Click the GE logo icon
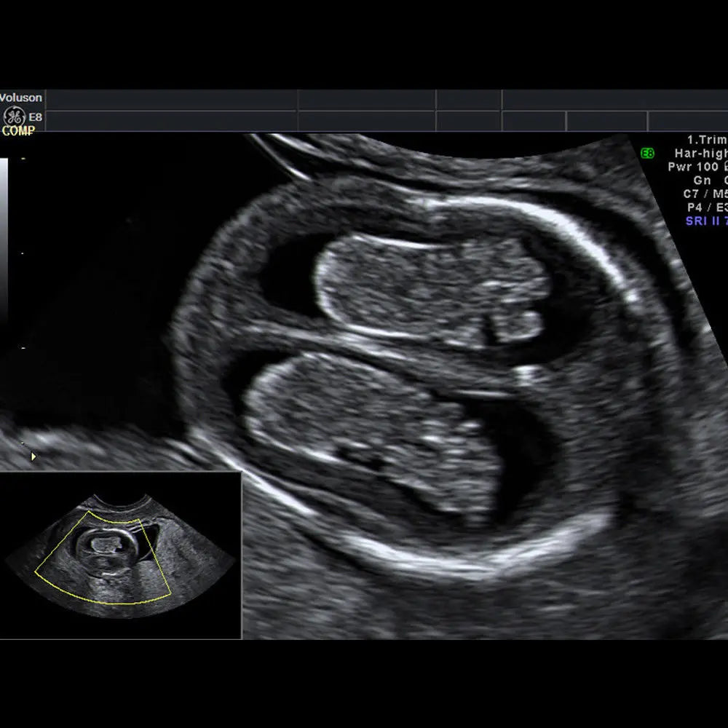The image size is (728, 728). coord(14,116)
